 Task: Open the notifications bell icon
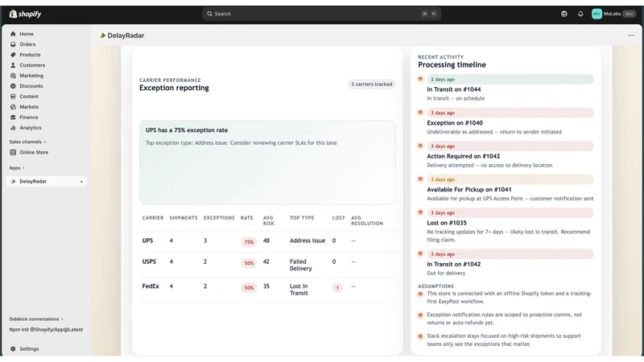[580, 14]
